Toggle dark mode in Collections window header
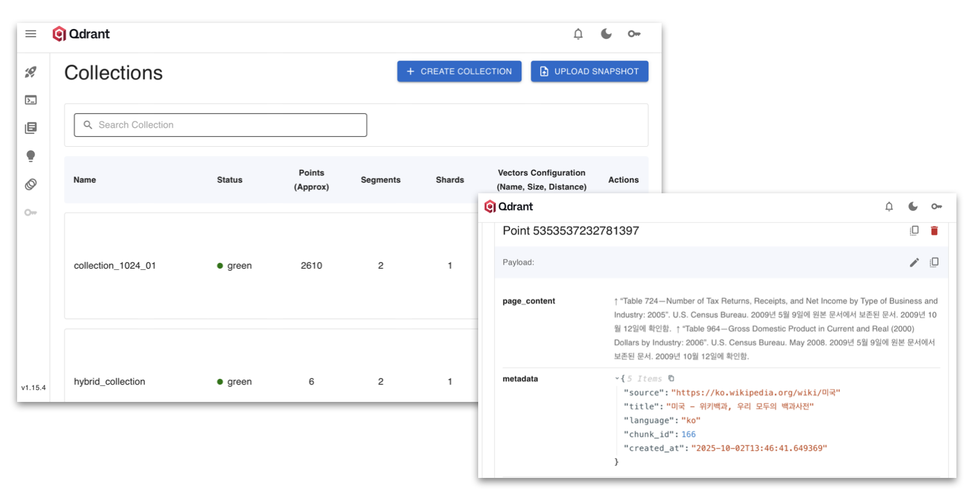This screenshot has width=980, height=495. [606, 34]
